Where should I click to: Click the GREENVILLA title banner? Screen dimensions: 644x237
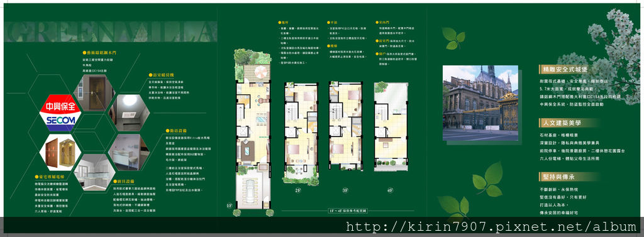coord(110,31)
